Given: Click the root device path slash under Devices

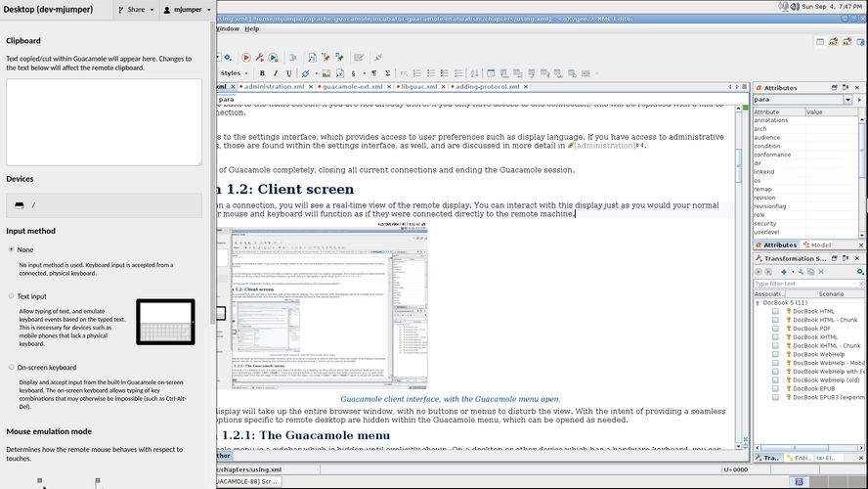Looking at the screenshot, I should tap(33, 205).
